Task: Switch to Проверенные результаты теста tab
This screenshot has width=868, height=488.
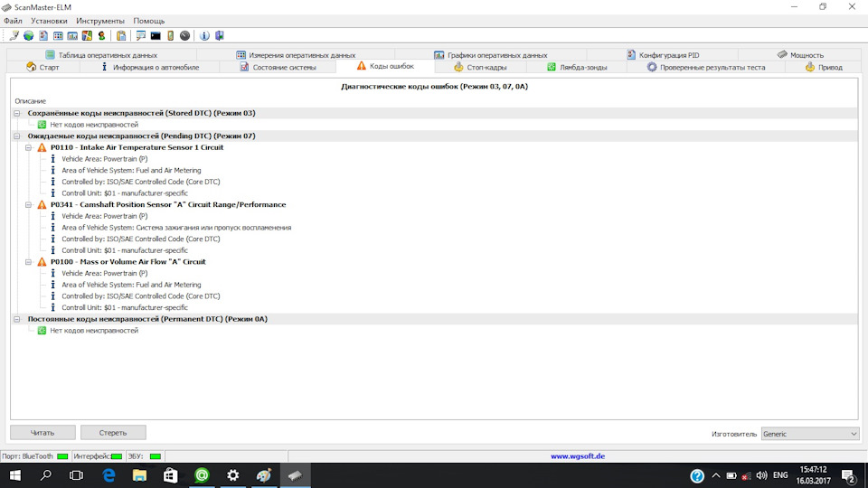Action: point(706,67)
